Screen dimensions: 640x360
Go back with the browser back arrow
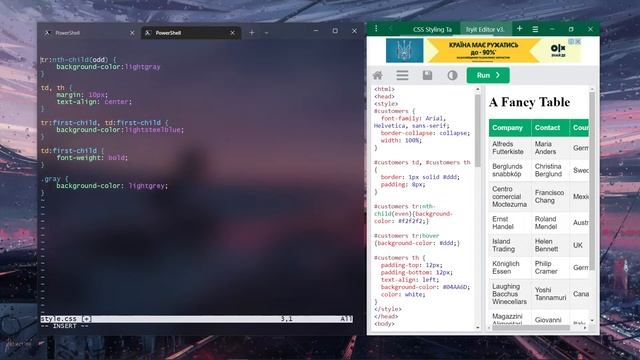pyautogui.click(x=391, y=29)
